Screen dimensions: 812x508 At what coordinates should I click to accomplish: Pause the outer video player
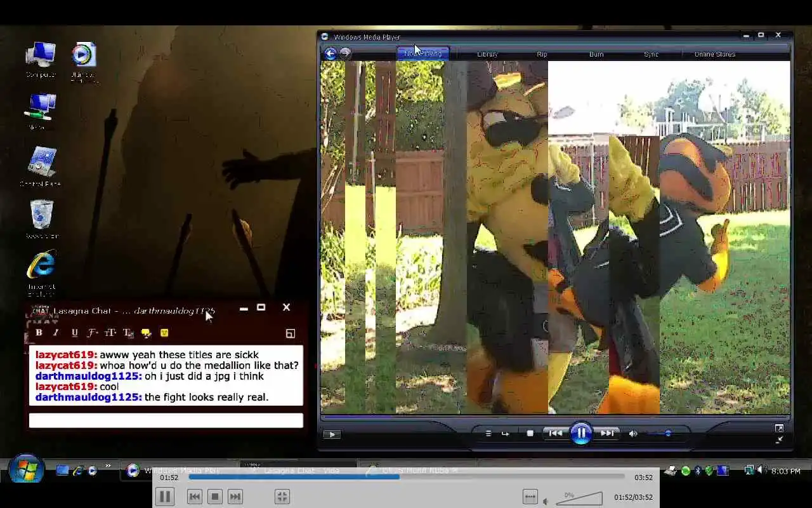[x=164, y=497]
